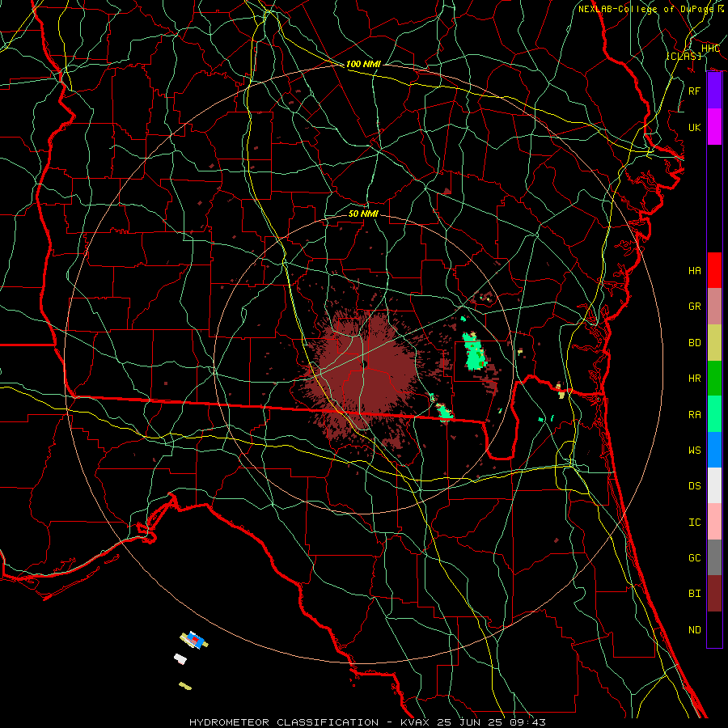728x728 pixels.
Task: Click the HYDROMETEOR CLASSIFICATION title text
Action: [x=284, y=722]
